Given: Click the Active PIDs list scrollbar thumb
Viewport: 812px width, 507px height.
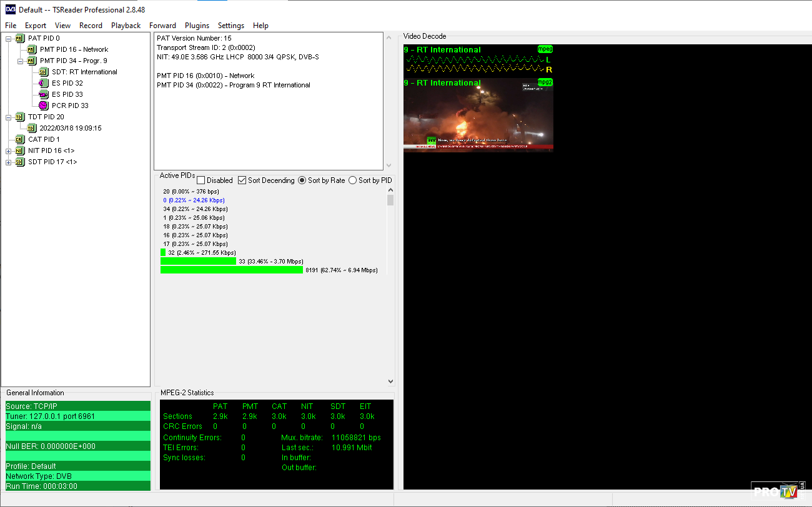Looking at the screenshot, I should pyautogui.click(x=390, y=200).
